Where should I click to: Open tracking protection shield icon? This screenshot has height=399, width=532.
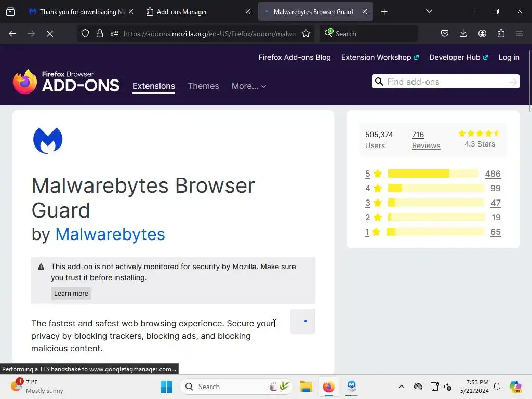(x=85, y=34)
